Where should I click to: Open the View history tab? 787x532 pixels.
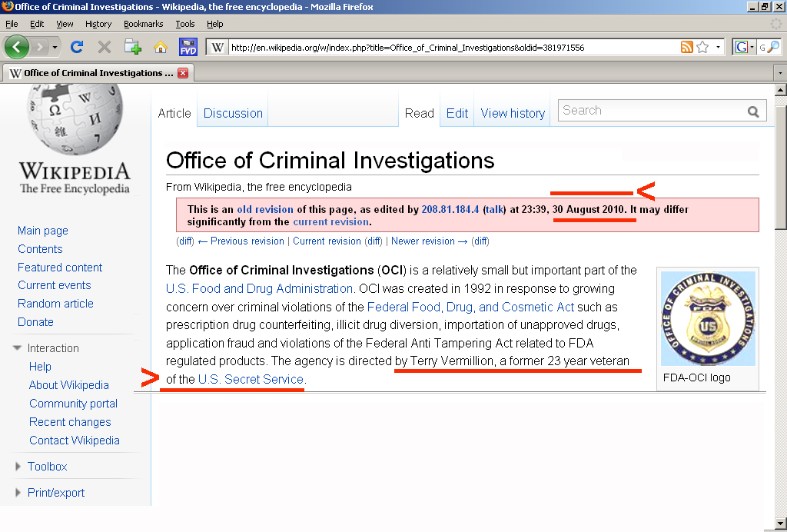click(513, 114)
